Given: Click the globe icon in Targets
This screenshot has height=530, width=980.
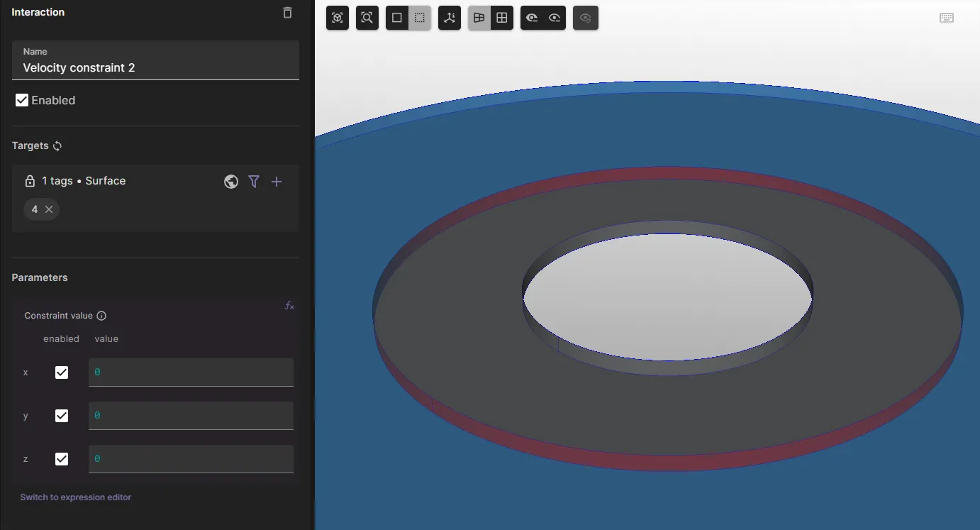Looking at the screenshot, I should point(231,182).
